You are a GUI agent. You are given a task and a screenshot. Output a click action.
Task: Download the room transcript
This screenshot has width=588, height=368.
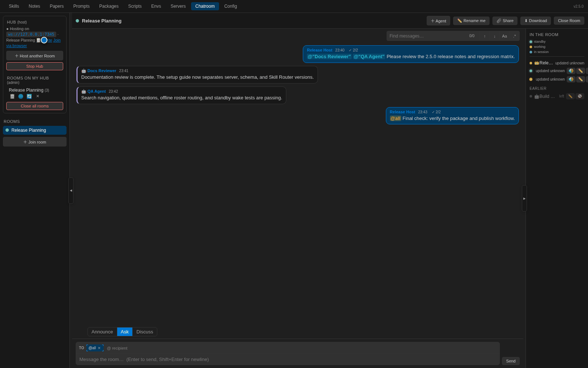click(535, 21)
